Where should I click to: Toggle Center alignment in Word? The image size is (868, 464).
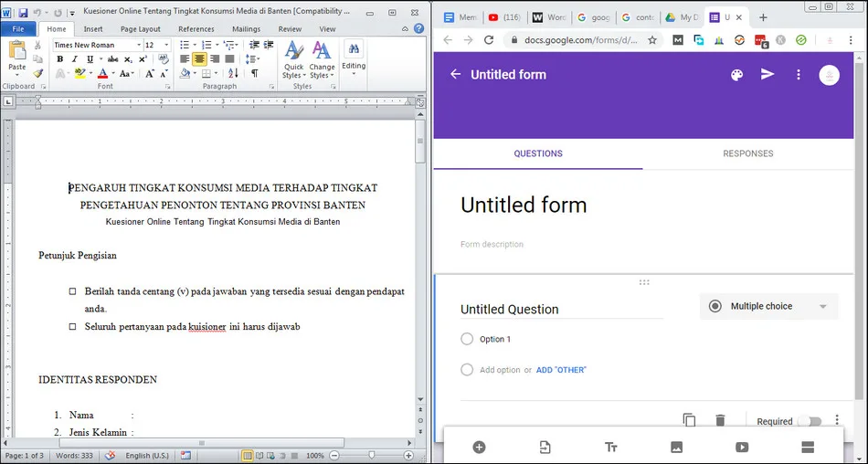(199, 58)
